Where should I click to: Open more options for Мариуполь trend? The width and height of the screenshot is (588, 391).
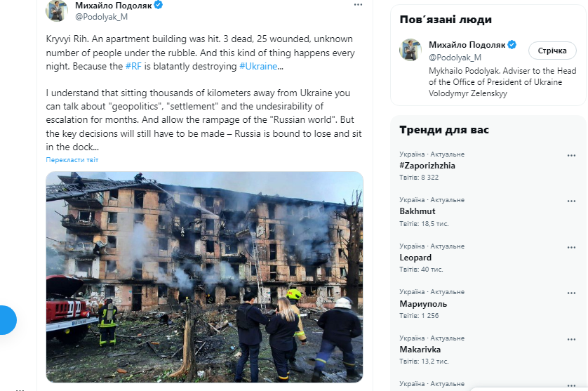click(571, 293)
